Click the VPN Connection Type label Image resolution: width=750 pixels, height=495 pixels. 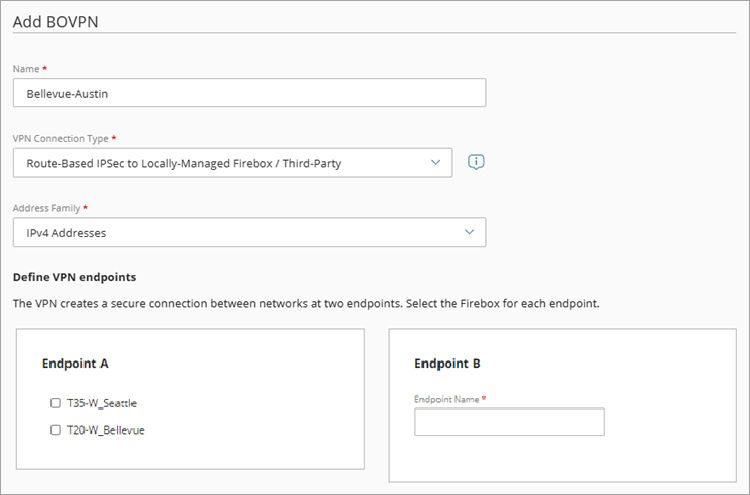point(60,137)
